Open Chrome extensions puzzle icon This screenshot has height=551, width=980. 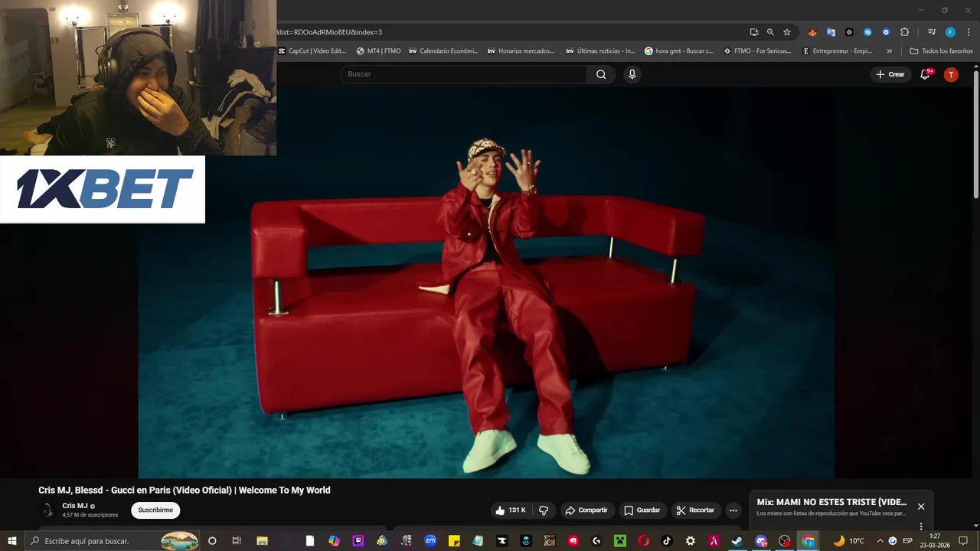(904, 32)
